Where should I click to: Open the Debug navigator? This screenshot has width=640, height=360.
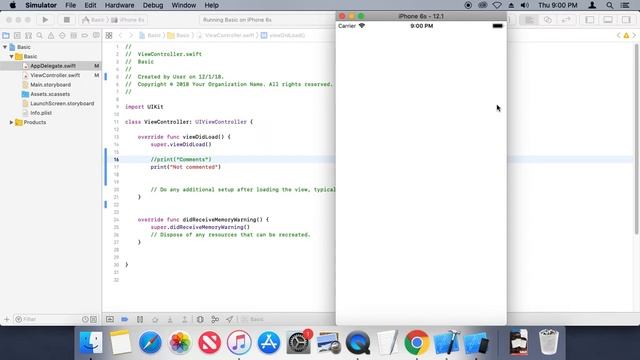pos(73,36)
